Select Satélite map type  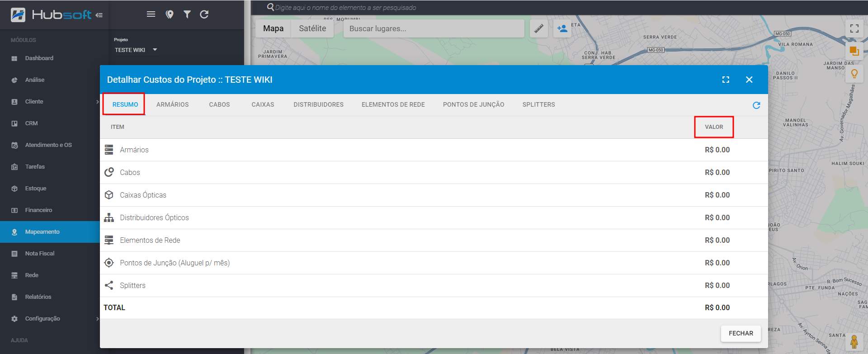pos(312,28)
